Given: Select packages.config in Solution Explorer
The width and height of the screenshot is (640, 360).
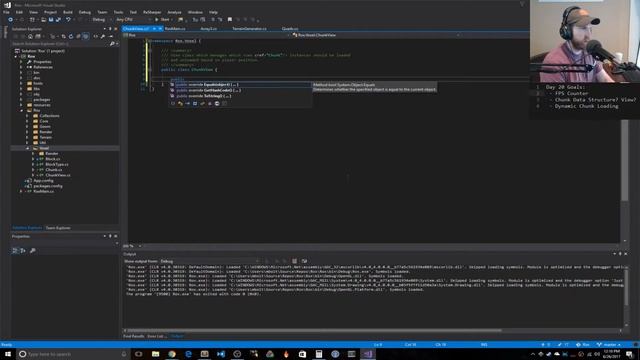Looking at the screenshot, I should point(48,186).
